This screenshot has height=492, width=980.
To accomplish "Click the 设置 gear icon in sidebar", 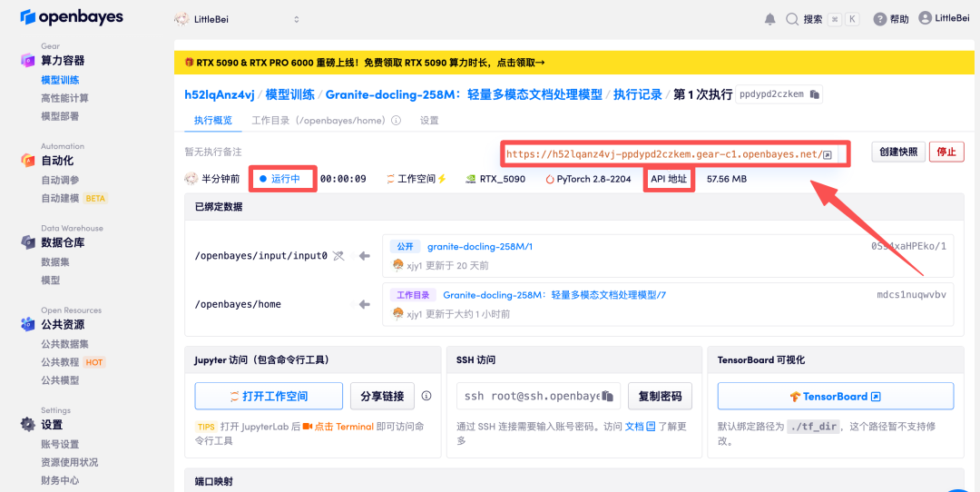I will click(28, 425).
